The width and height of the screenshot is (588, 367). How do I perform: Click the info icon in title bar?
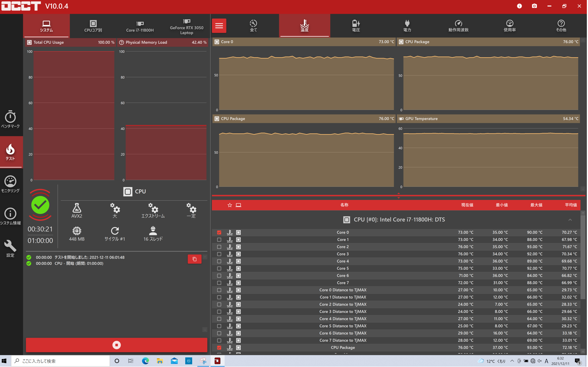click(519, 6)
